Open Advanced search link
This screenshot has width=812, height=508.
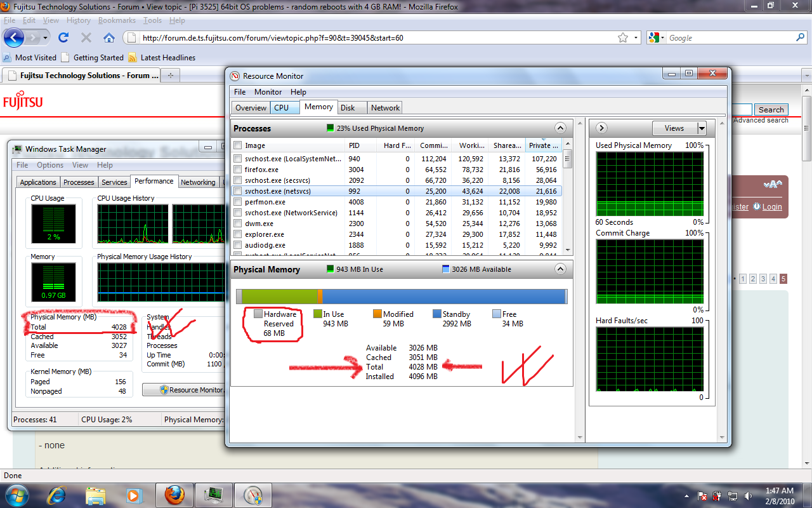pyautogui.click(x=761, y=120)
